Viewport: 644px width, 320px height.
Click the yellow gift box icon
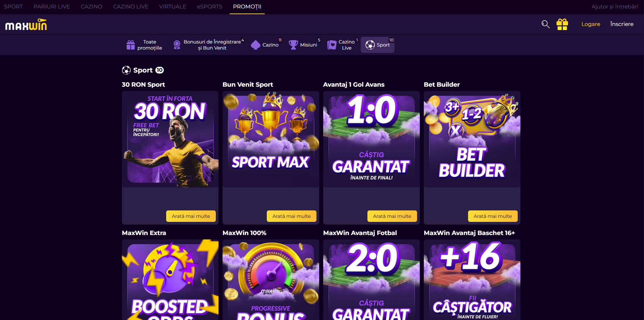[x=562, y=24]
